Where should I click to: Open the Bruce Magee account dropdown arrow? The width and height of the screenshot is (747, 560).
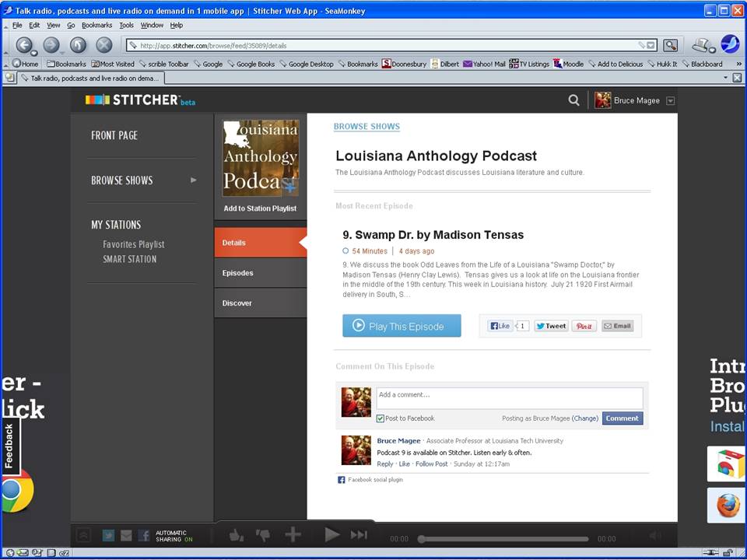671,100
